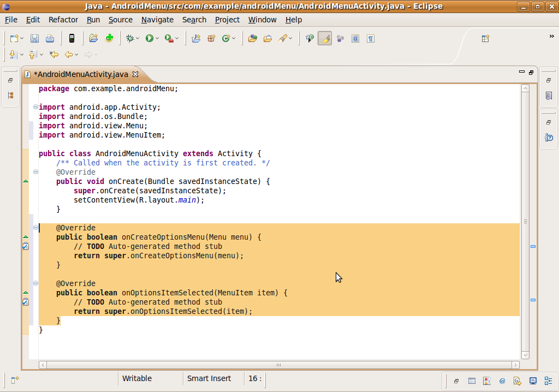Viewport: 559px width, 392px height.
Task: Open the Outline view icon at bottom right
Action: (548, 381)
